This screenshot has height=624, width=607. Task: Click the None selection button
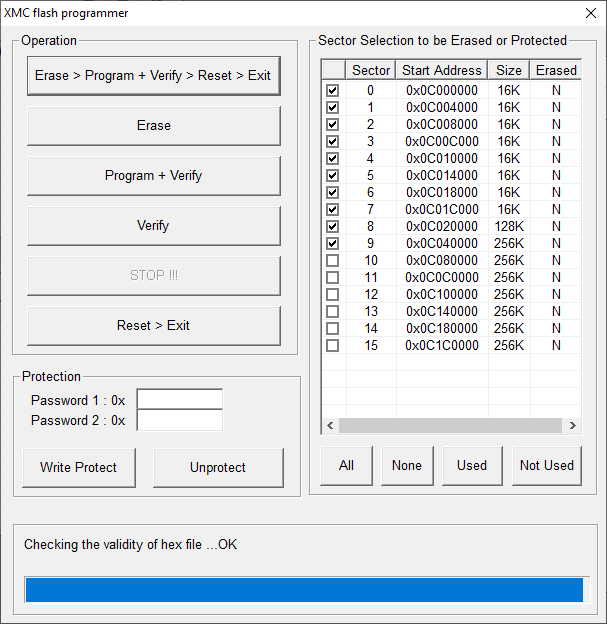pyautogui.click(x=407, y=466)
